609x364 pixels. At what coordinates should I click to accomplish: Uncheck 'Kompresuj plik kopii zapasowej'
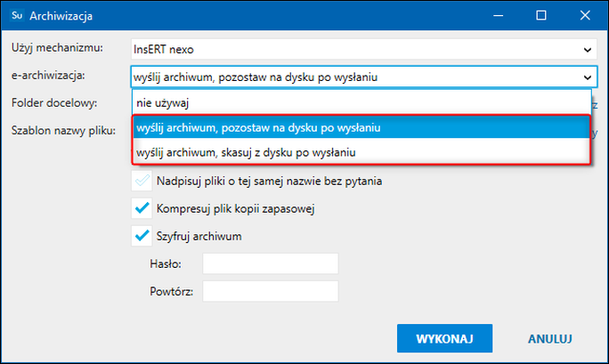142,209
